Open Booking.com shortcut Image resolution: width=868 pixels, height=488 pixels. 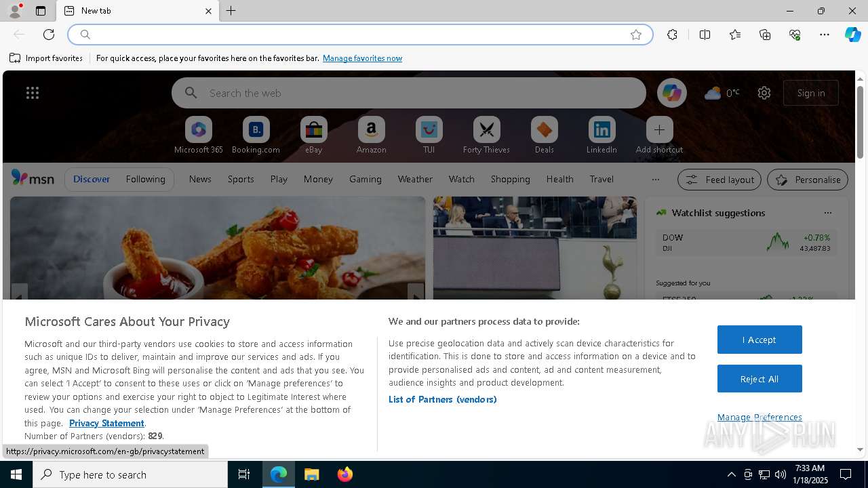pos(256,136)
